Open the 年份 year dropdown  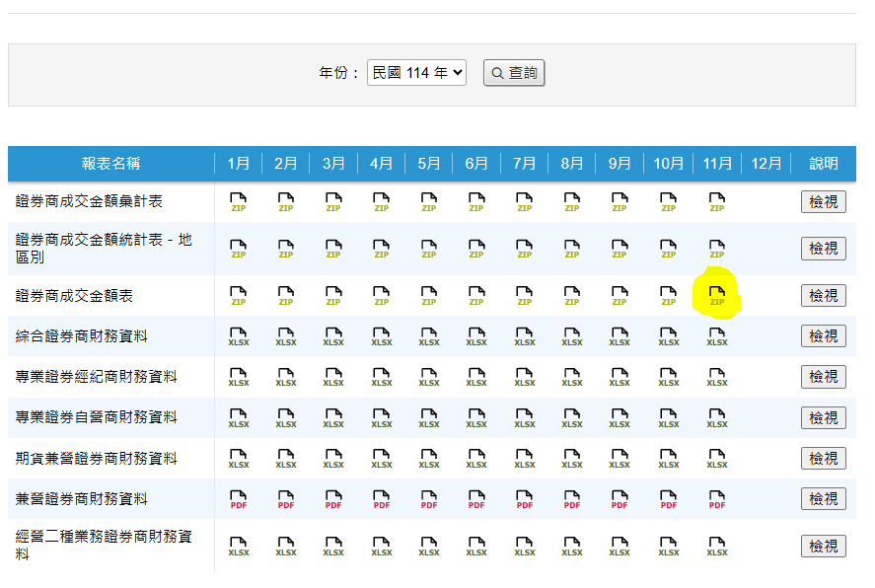click(416, 73)
